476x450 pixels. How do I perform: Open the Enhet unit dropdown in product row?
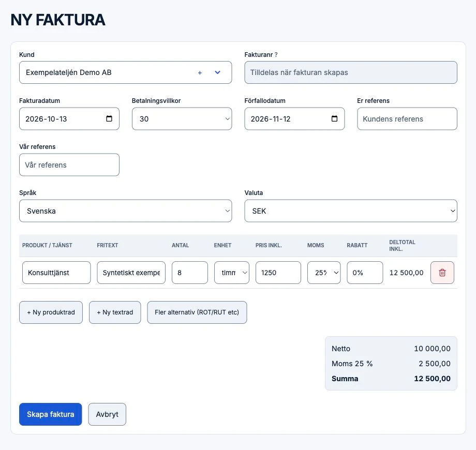pyautogui.click(x=232, y=273)
